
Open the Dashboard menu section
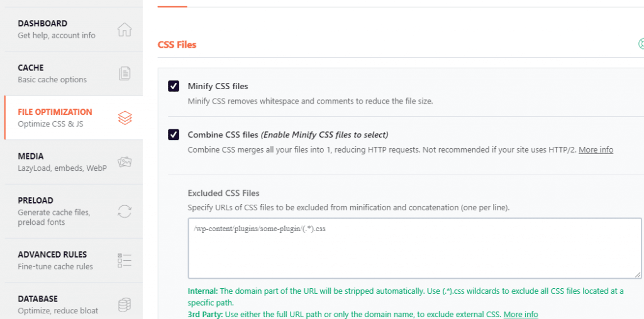(43, 24)
